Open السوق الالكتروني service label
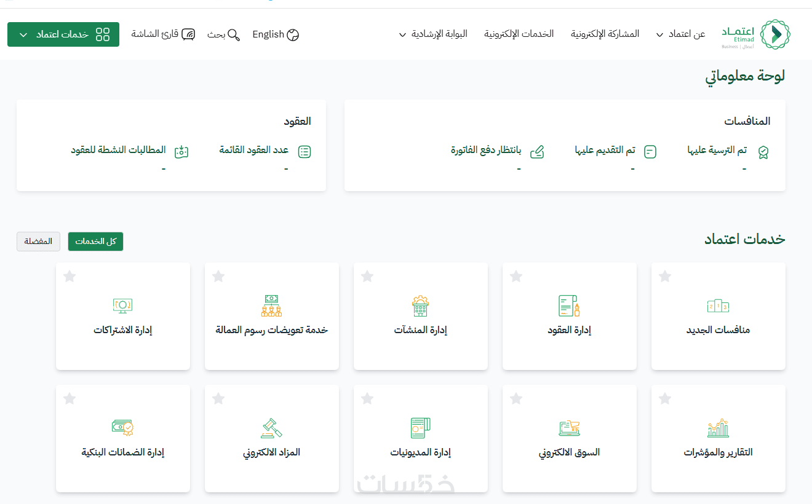 pos(569,453)
